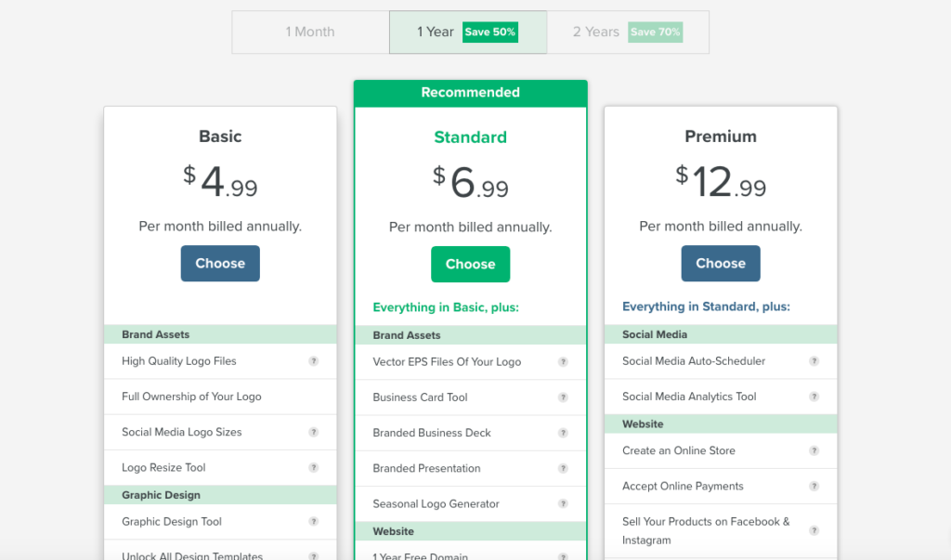Choose the Basic plan
This screenshot has height=560, width=951.
point(220,264)
